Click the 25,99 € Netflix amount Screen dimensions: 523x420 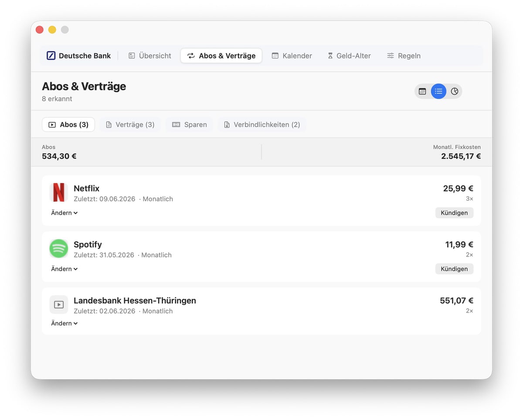pyautogui.click(x=458, y=188)
